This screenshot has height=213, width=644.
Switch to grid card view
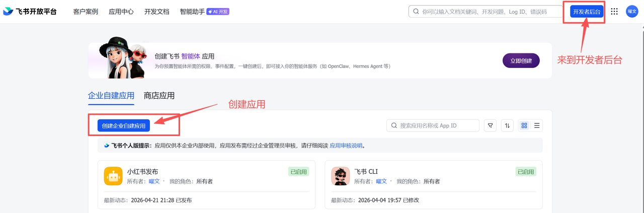524,125
